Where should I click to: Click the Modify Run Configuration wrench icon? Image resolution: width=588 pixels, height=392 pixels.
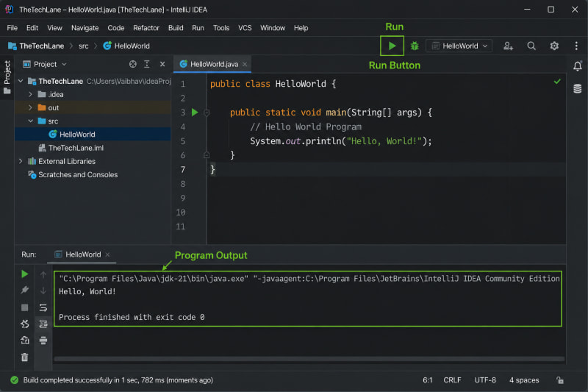click(25, 290)
